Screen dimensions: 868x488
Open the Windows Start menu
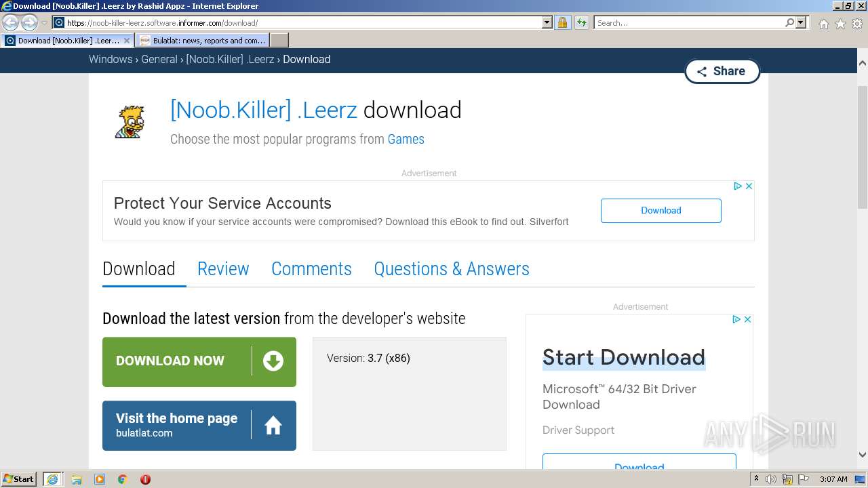click(x=19, y=479)
